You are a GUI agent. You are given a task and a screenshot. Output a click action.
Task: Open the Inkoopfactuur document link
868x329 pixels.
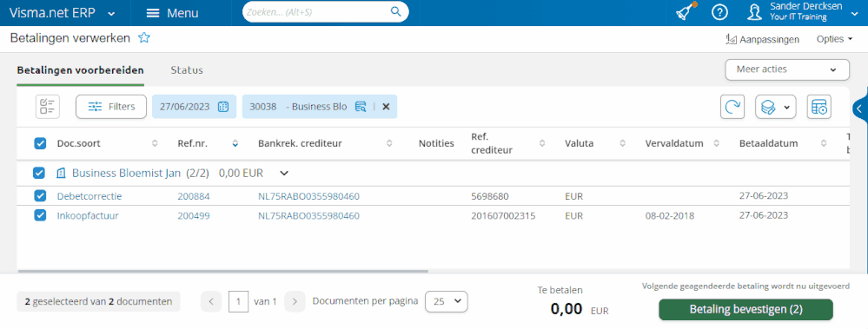(88, 216)
